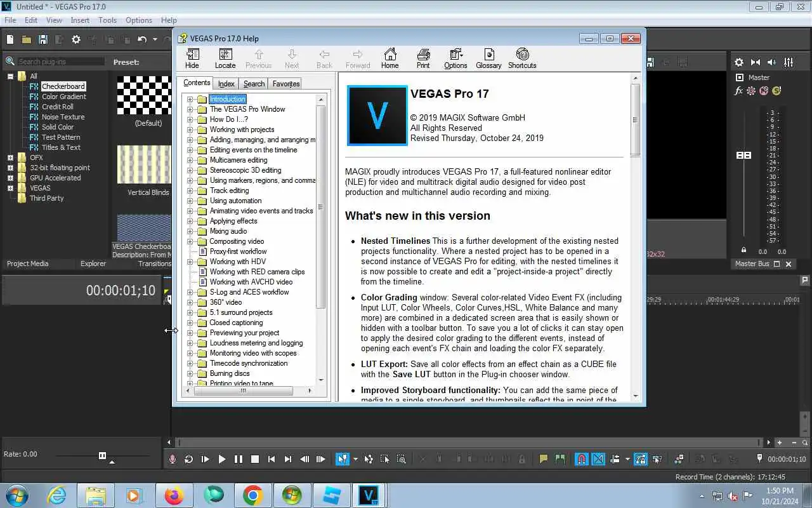812x508 pixels.
Task: Stop playback with the Stop button
Action: 254,459
